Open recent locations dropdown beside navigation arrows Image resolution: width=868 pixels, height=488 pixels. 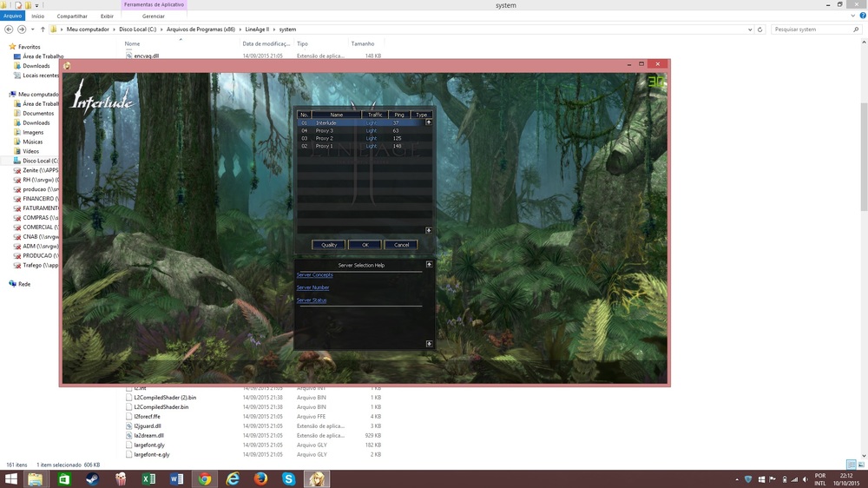tap(33, 30)
